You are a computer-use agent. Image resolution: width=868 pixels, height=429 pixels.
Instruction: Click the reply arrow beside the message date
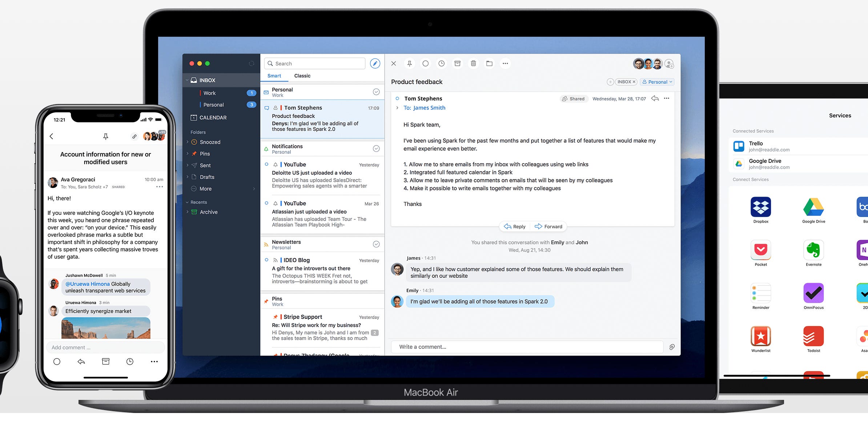(655, 99)
